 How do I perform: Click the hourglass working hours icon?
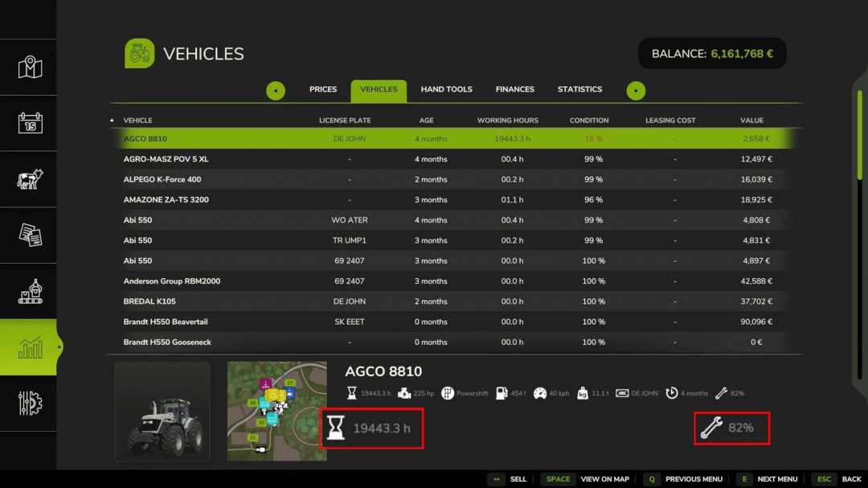(352, 393)
